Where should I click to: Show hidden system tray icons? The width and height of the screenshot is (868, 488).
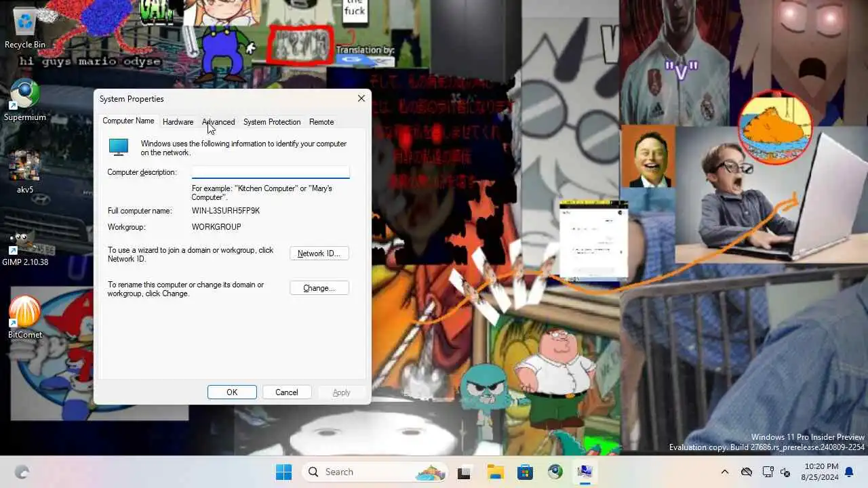tap(724, 472)
